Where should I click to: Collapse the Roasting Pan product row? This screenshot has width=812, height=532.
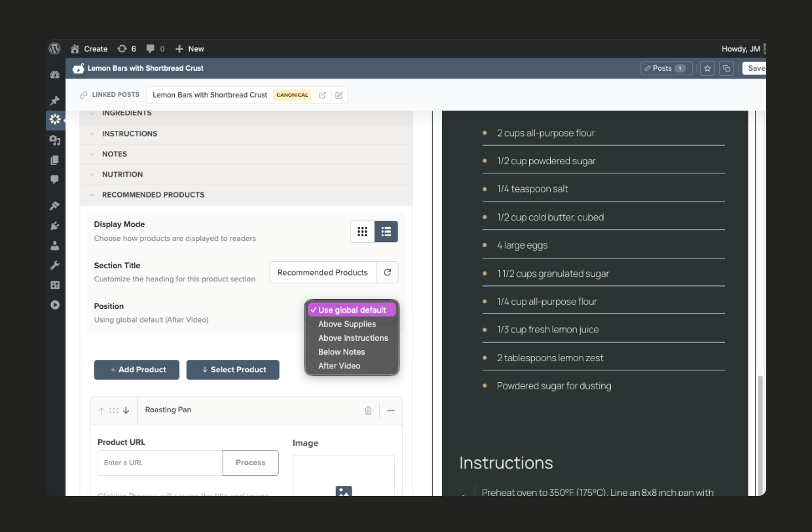391,410
